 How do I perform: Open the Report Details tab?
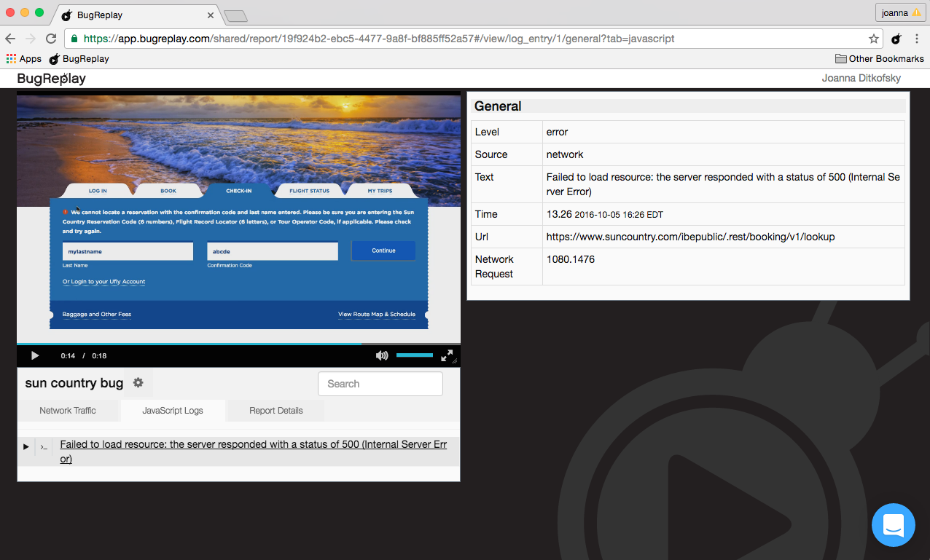point(276,411)
